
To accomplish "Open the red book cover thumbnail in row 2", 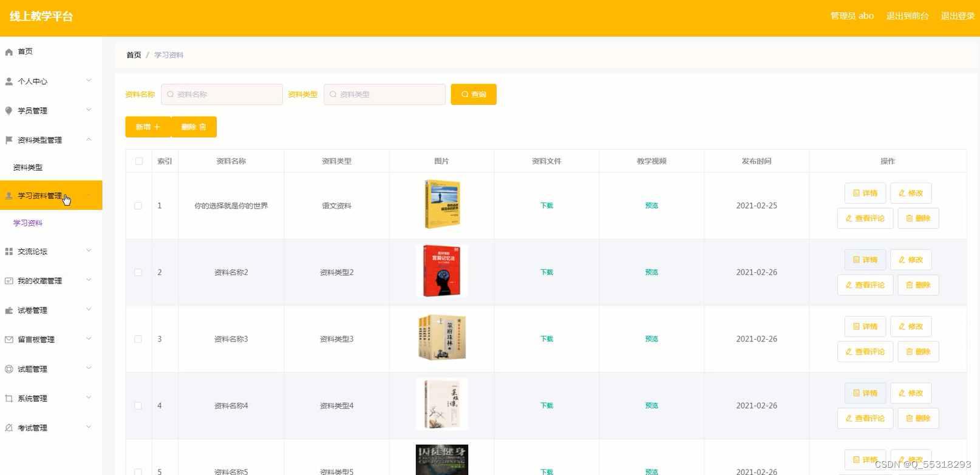I will coord(442,271).
